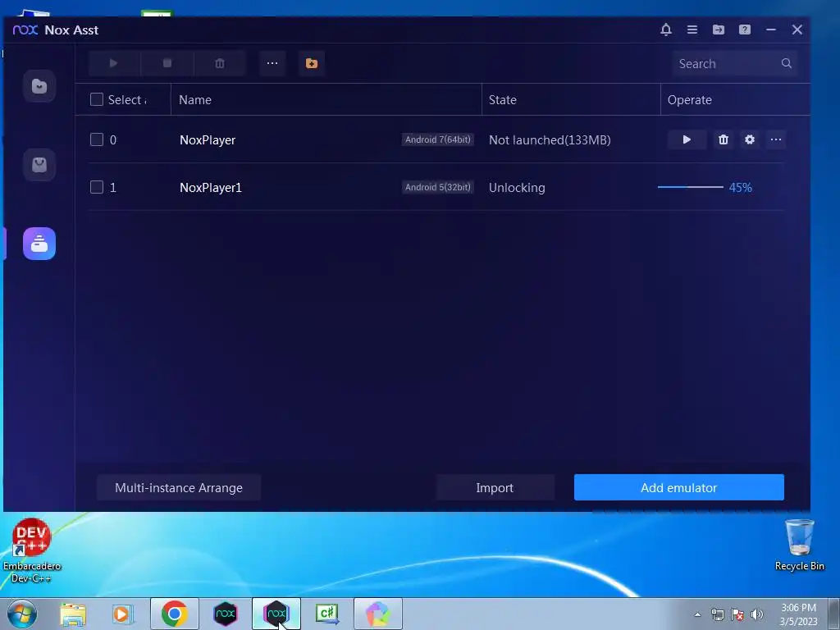Viewport: 840px width, 630px height.
Task: Check the box for NoxPlayer row 0
Action: [x=97, y=139]
